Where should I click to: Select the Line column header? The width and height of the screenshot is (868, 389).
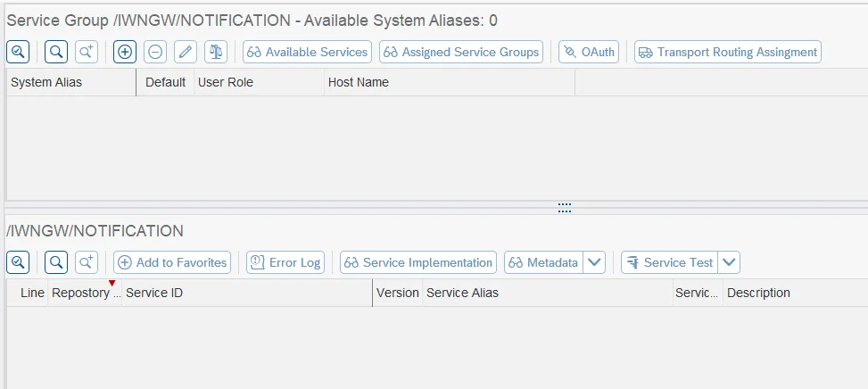coord(27,293)
